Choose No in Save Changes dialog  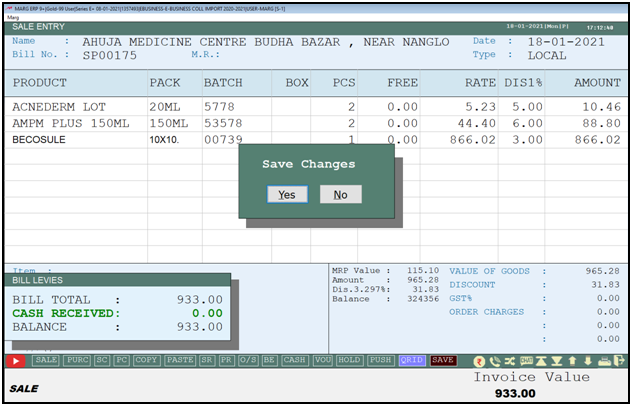[x=340, y=194]
